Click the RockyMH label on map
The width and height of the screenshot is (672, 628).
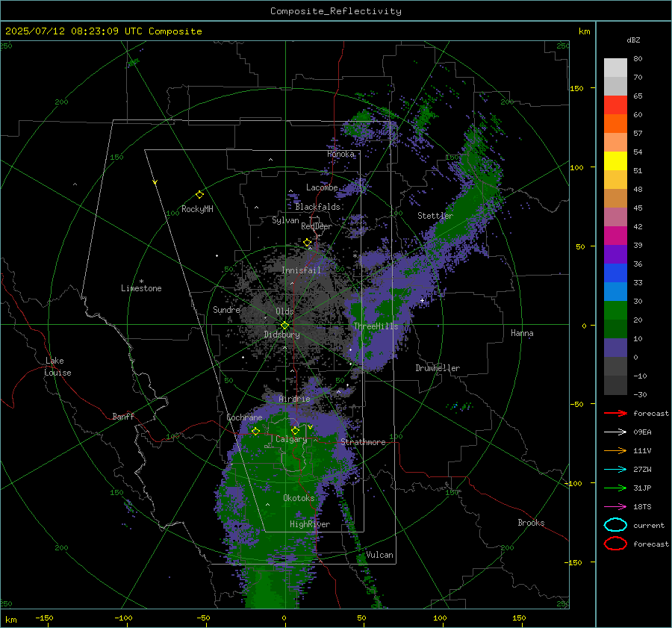tap(197, 209)
